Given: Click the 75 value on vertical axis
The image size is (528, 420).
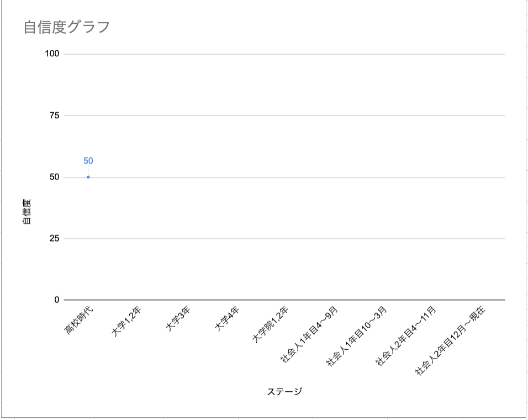Looking at the screenshot, I should [54, 116].
